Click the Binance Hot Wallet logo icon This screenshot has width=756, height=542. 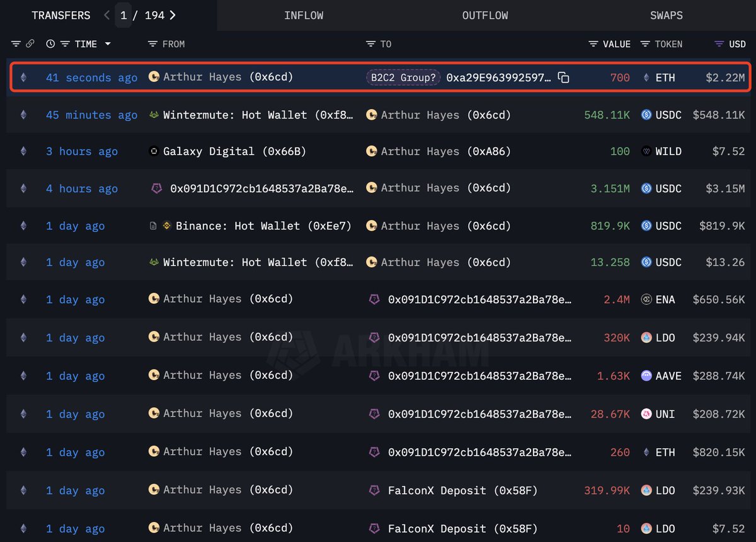(x=168, y=226)
